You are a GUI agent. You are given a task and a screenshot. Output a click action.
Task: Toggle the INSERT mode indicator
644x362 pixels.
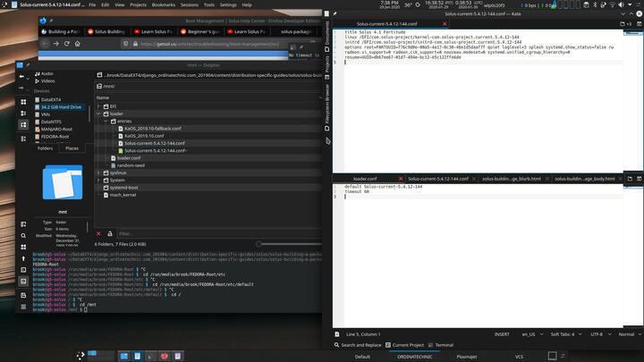(x=502, y=334)
